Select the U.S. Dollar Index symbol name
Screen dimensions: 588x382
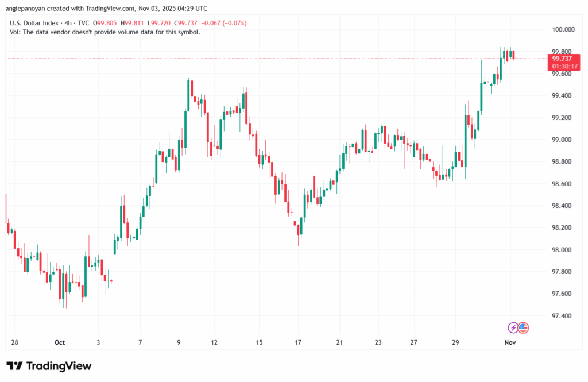point(34,22)
